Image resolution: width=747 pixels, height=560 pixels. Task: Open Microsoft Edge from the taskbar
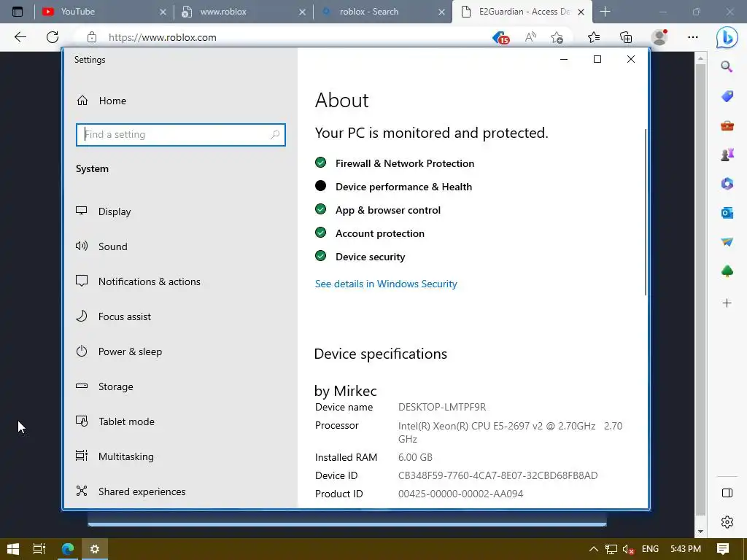[x=68, y=549]
